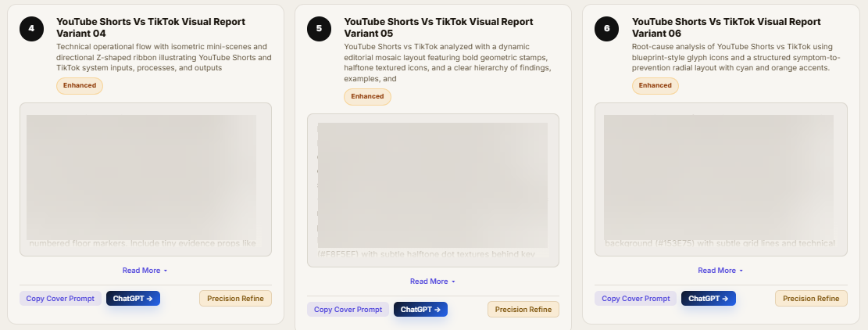Image resolution: width=868 pixels, height=330 pixels.
Task: Expand Read More on Variant 05 card
Action: 433,282
